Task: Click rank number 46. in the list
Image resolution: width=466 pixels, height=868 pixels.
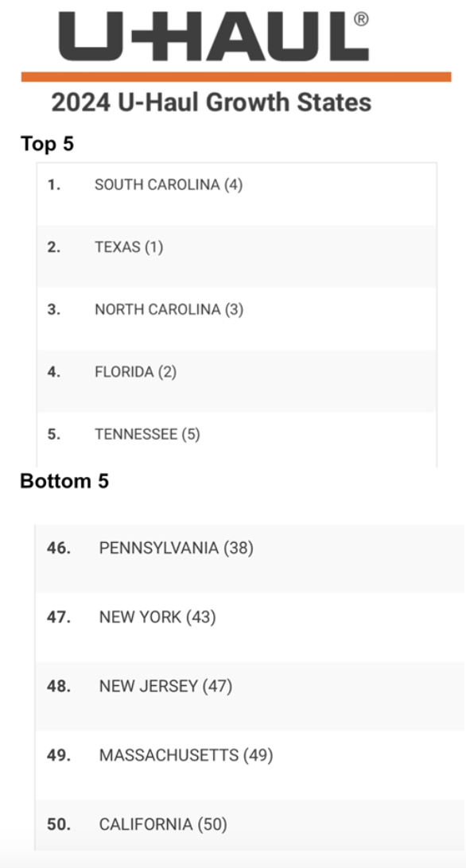Action: point(59,548)
